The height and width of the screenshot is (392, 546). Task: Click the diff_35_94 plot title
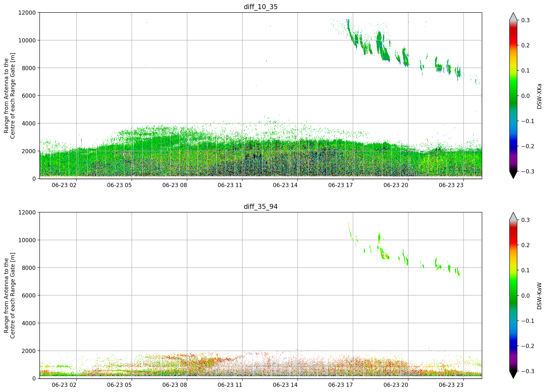[261, 207]
